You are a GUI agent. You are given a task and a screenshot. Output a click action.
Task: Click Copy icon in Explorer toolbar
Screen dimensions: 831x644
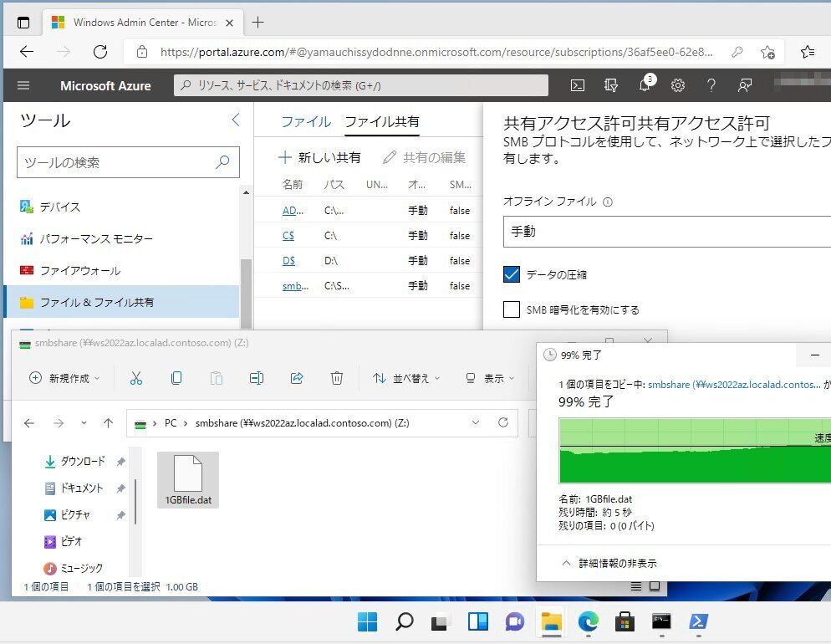click(x=176, y=378)
